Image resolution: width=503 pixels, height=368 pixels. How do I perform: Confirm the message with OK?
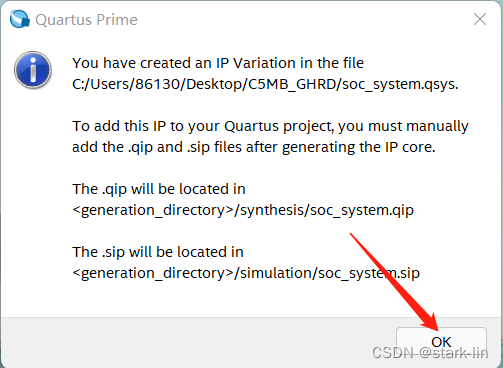(441, 342)
